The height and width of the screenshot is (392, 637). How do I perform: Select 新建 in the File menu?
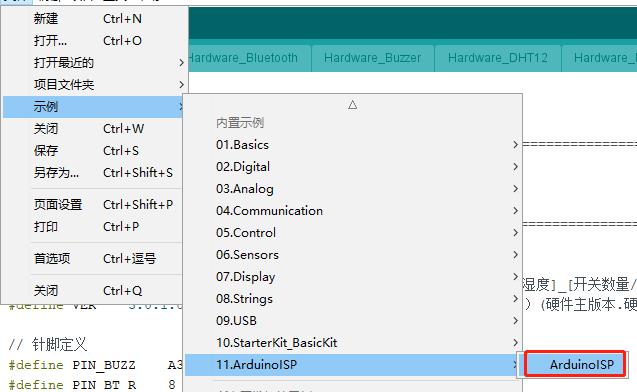coord(93,19)
